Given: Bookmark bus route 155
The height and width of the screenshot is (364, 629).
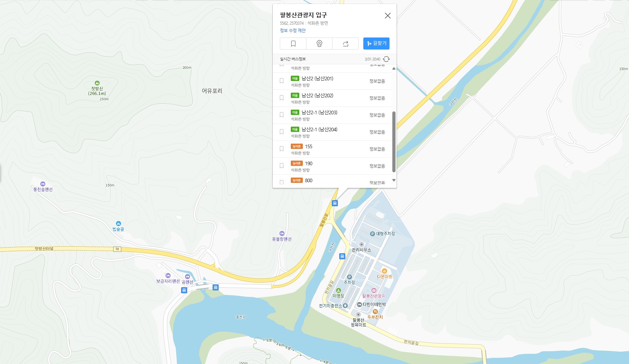Looking at the screenshot, I should tap(282, 149).
